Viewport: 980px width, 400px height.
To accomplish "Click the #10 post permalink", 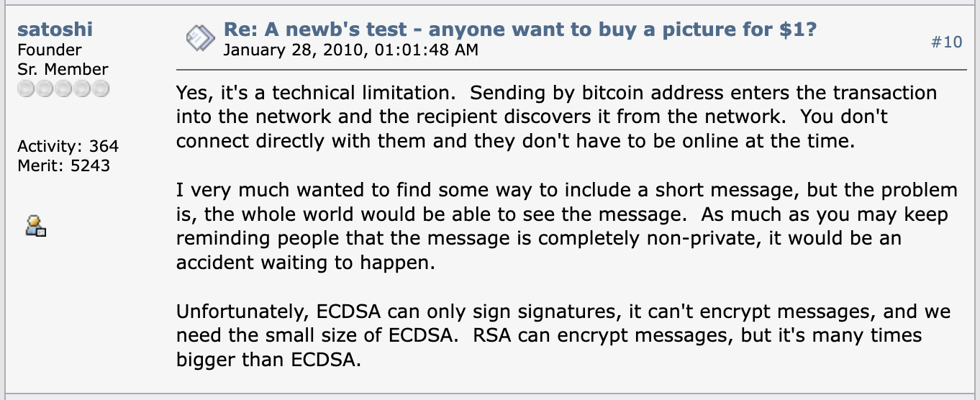I will [x=946, y=42].
